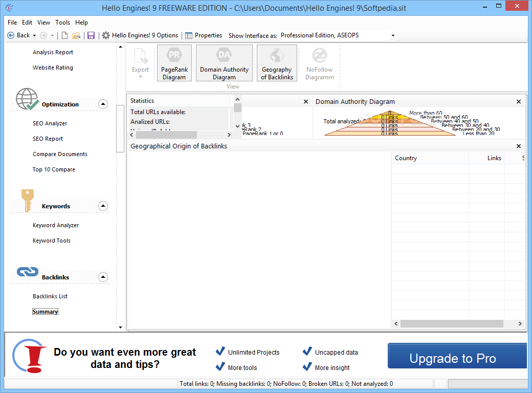
Task: Collapse the Optimization section
Action: (103, 104)
